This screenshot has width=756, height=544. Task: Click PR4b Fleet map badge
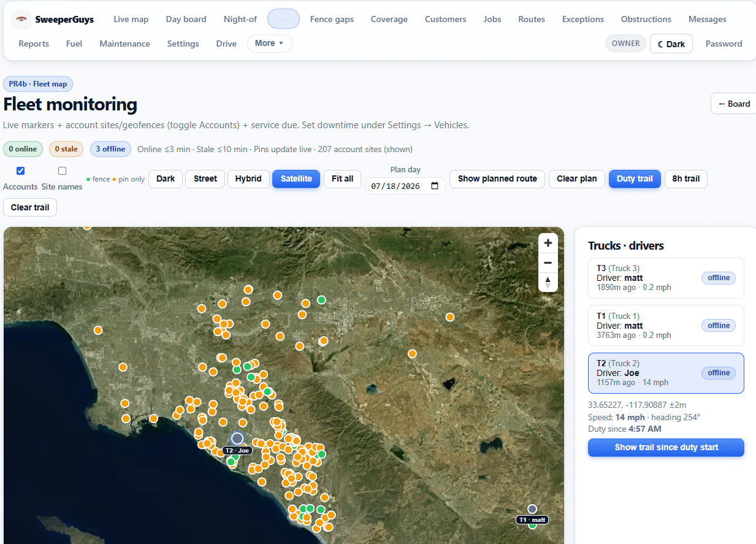(x=38, y=84)
